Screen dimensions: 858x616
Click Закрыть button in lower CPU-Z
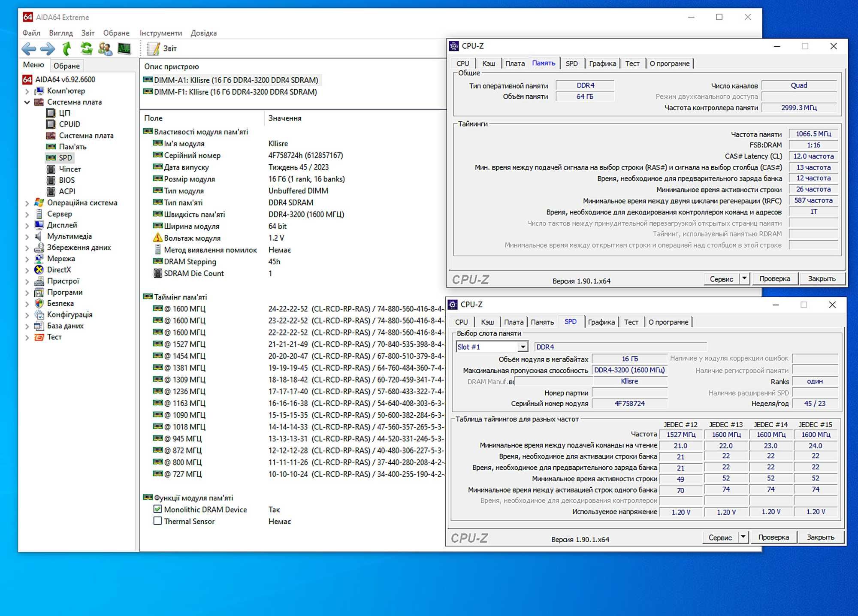[x=821, y=537]
